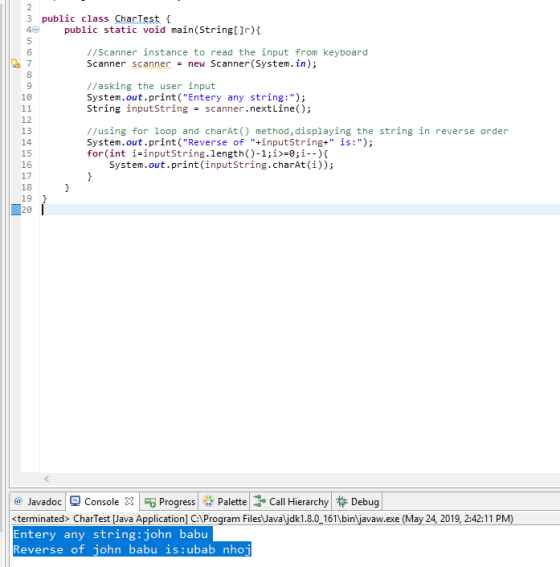Click the for loop keyword on line 15
The height and width of the screenshot is (567, 560).
[95, 154]
